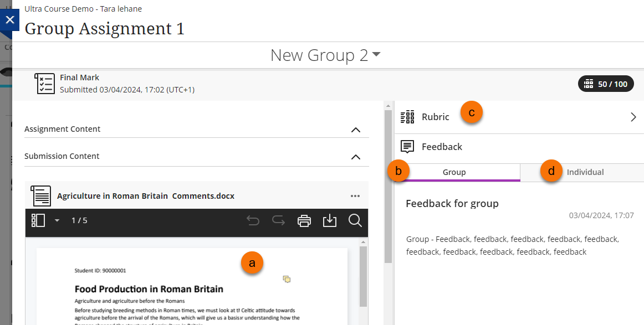Click the undo arrow in viewer toolbar

[x=253, y=220]
